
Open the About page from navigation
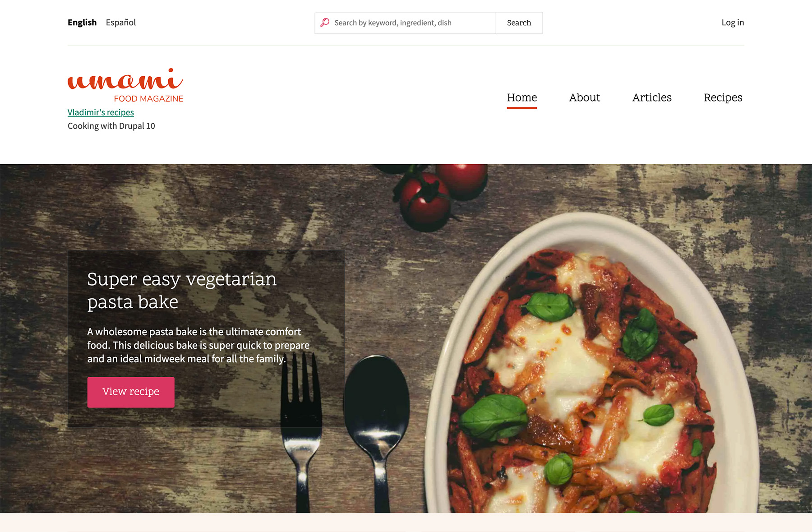(x=584, y=97)
